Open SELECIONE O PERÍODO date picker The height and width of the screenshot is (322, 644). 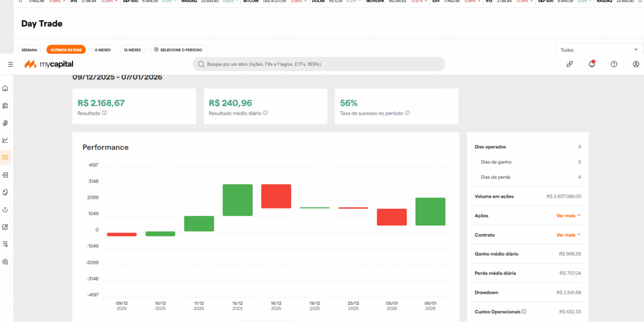tap(179, 49)
